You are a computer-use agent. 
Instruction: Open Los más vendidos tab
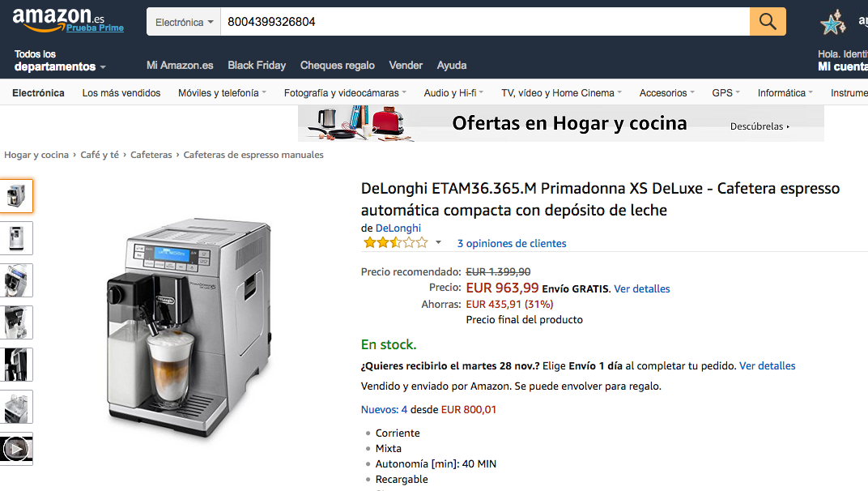click(x=121, y=93)
